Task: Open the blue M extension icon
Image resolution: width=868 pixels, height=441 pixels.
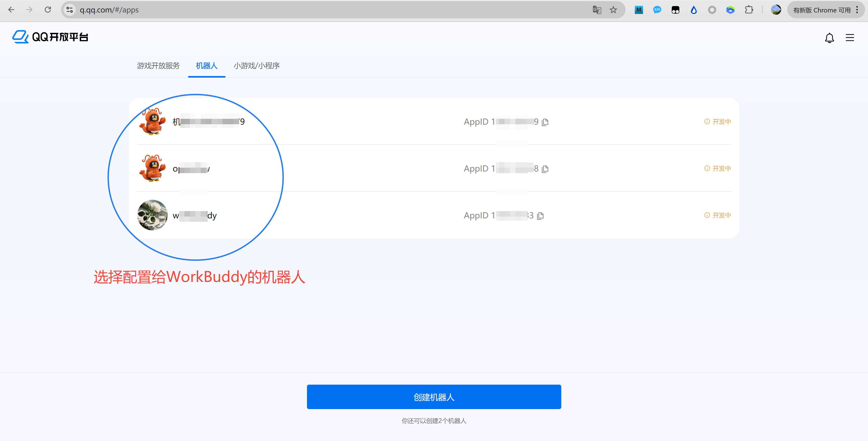Action: (639, 10)
